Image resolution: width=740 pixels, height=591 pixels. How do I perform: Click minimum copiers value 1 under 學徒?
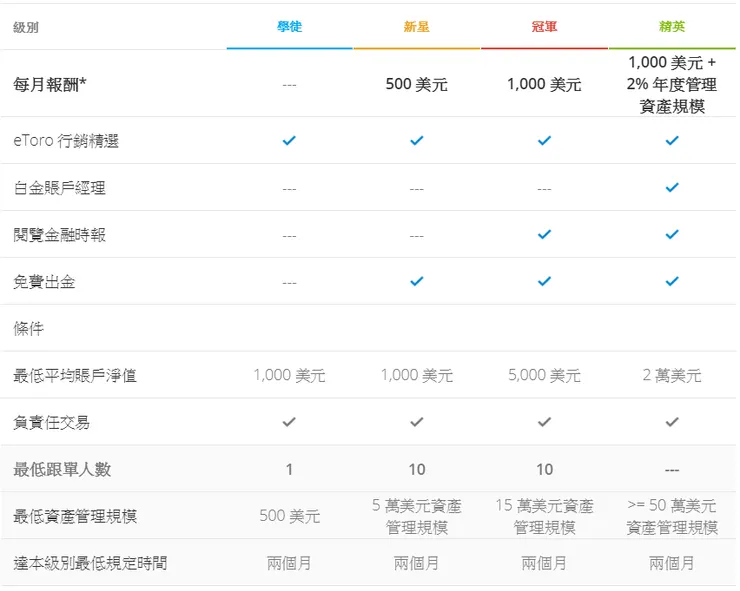pos(289,469)
